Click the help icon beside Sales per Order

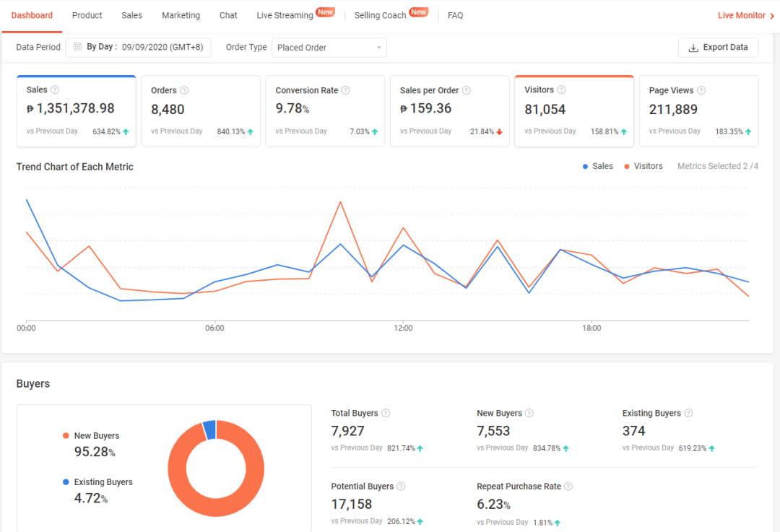466,90
